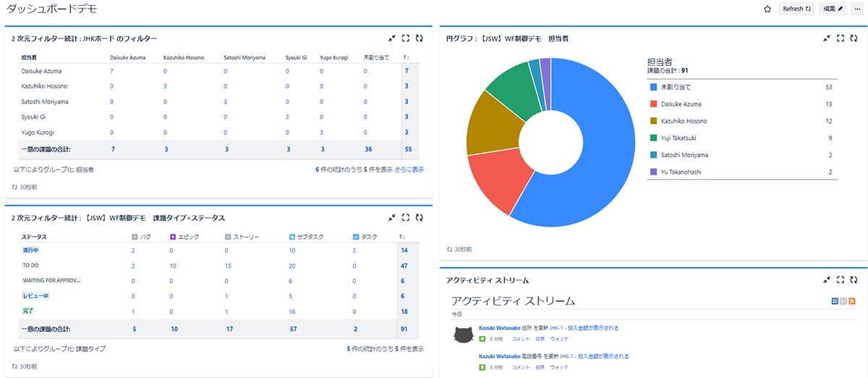868x378 pixels.
Task: Click the コメント link on first activity
Action: pyautogui.click(x=521, y=338)
